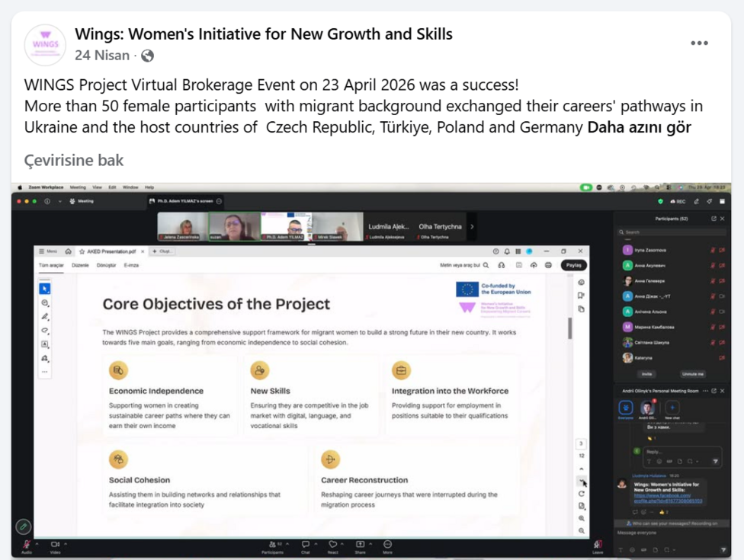Select participant Iryna Zasornova in the list
The width and height of the screenshot is (744, 560).
pyautogui.click(x=673, y=250)
